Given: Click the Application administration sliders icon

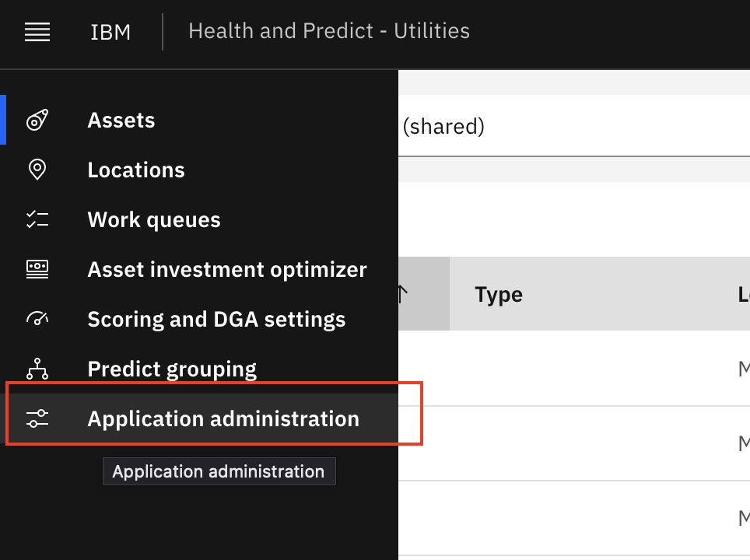Looking at the screenshot, I should pos(37,418).
